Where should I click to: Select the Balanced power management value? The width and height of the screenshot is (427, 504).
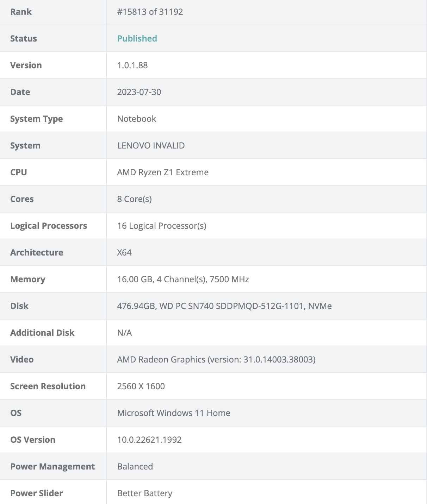[135, 466]
